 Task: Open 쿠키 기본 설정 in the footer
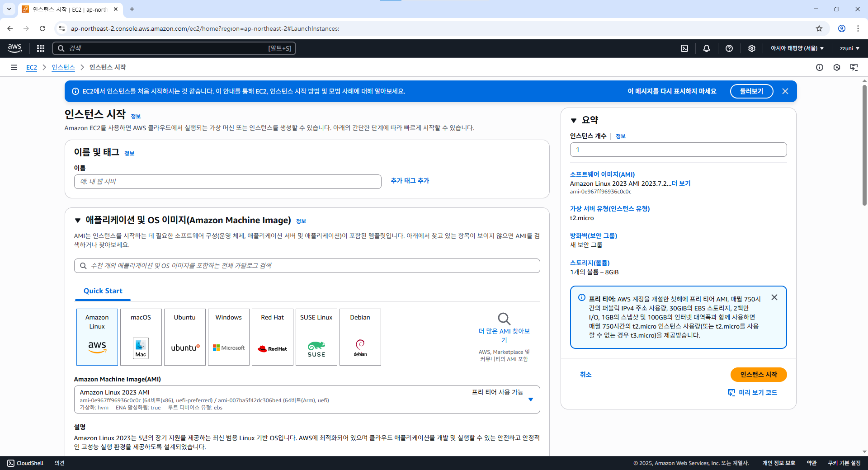[x=844, y=463]
